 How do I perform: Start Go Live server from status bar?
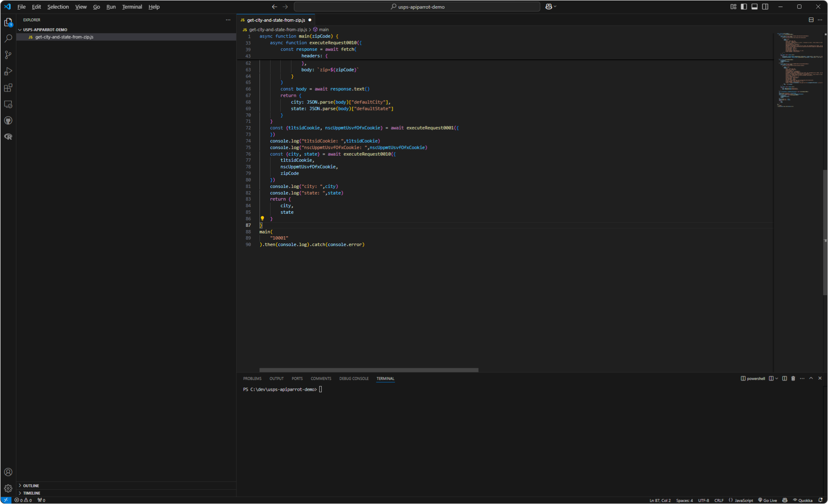(768, 500)
